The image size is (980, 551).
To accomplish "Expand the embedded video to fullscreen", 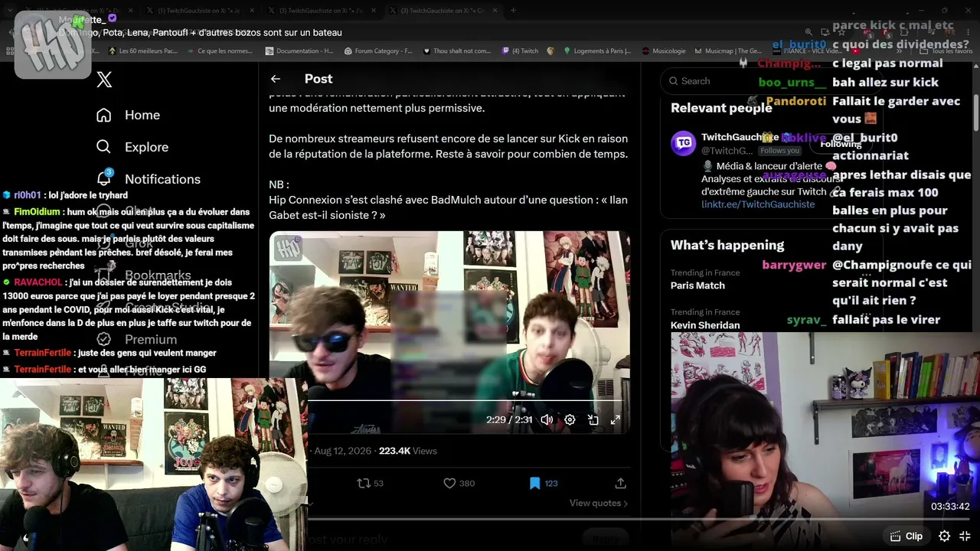I will [616, 420].
